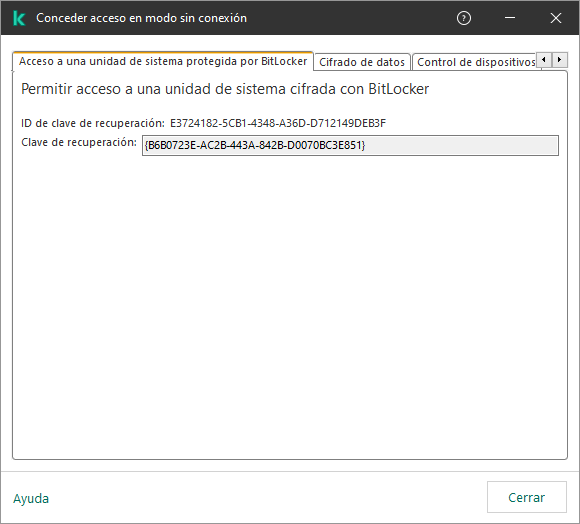Open the Control de dispositivos tab

click(476, 62)
